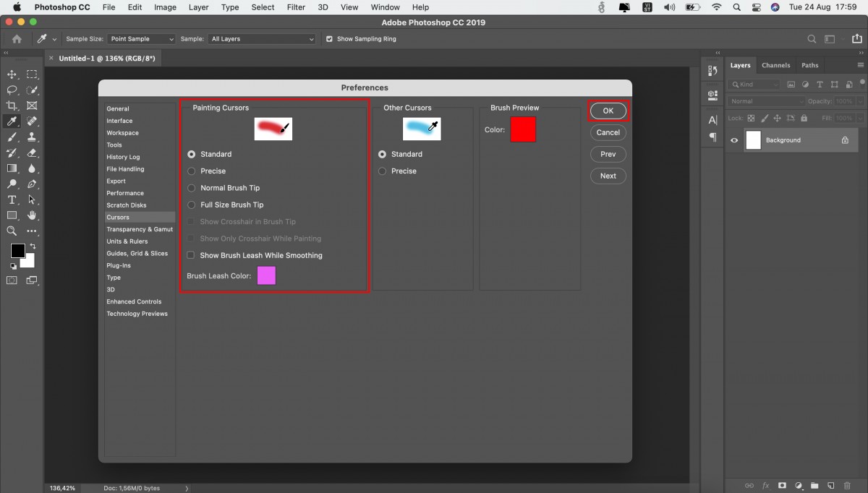Click the Brush Leash Color swatch

point(266,275)
